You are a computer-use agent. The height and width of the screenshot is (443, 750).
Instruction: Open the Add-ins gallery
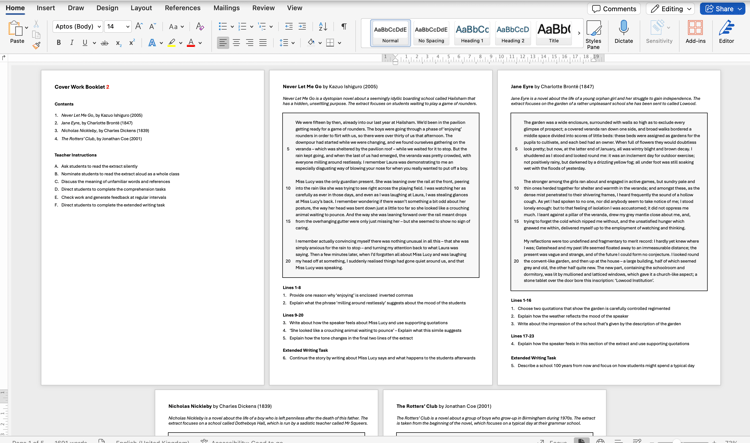pyautogui.click(x=695, y=34)
